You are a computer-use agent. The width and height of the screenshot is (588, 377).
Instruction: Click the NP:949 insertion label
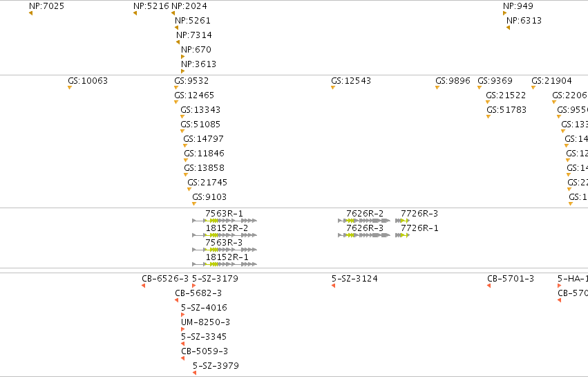click(518, 6)
